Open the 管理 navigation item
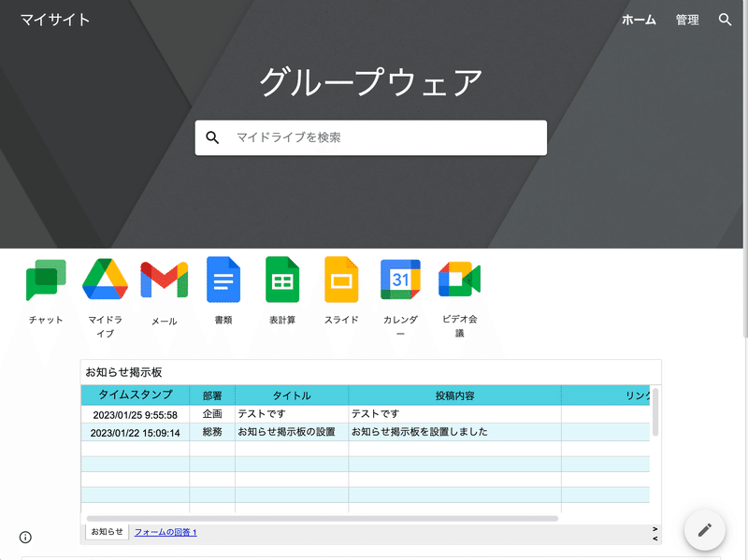The height and width of the screenshot is (560, 748). coord(688,19)
